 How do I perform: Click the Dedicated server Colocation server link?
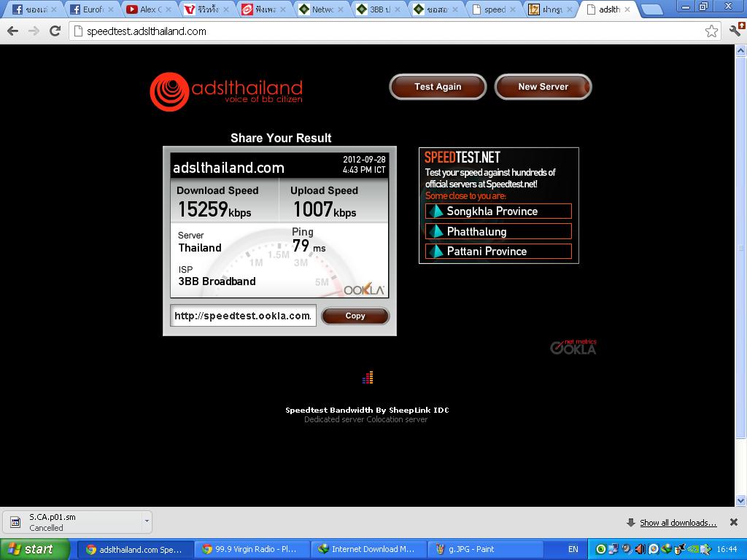pos(366,419)
